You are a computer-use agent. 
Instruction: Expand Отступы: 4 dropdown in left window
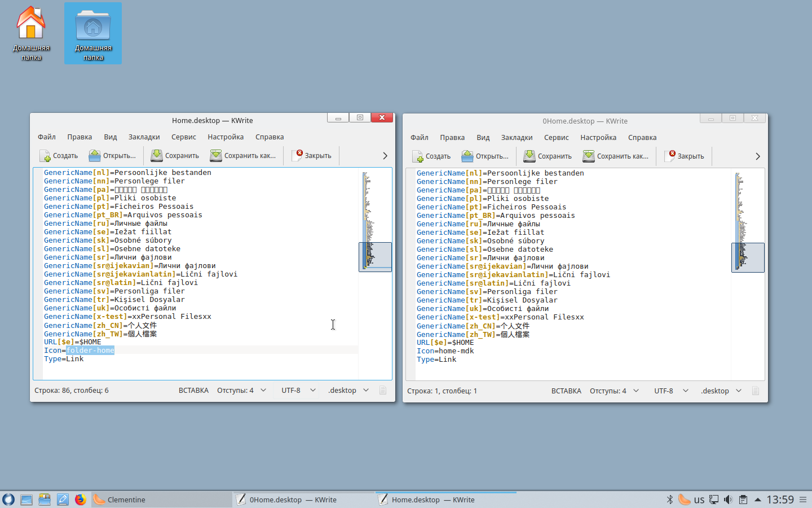point(241,391)
